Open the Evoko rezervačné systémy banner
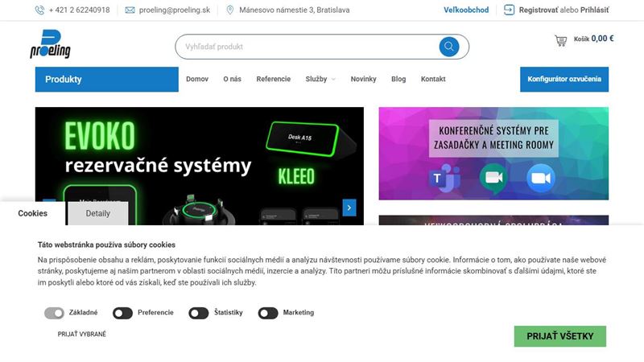The height and width of the screenshot is (362, 644). 199,166
